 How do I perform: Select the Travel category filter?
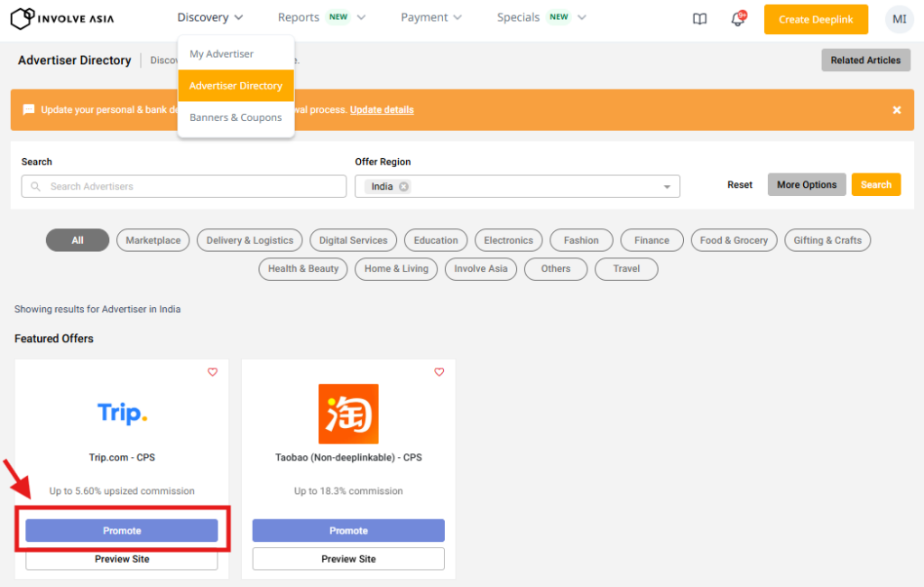(x=626, y=268)
